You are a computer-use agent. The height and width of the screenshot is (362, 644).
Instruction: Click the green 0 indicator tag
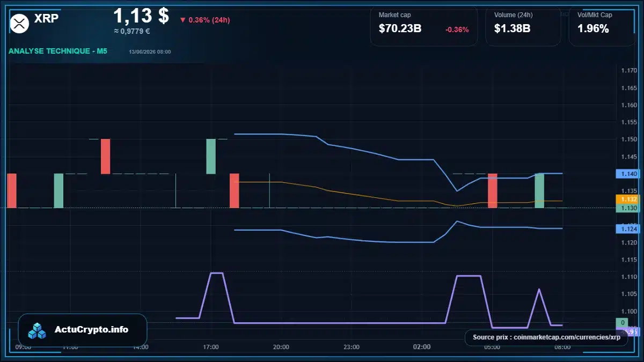pyautogui.click(x=622, y=322)
